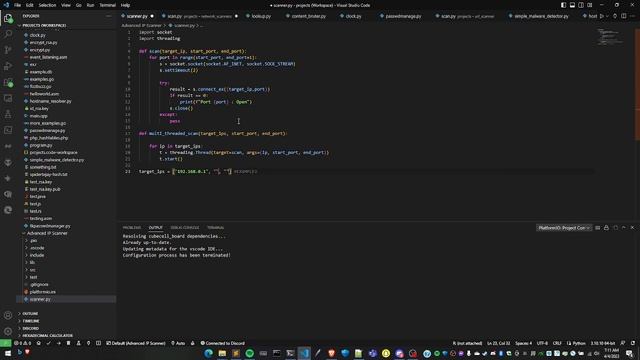Open the Search view in activity bar
This screenshot has height=360, width=640.
8,34
